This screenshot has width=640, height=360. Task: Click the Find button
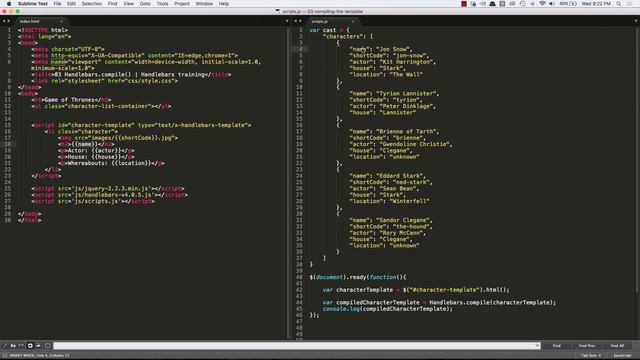pos(557,346)
